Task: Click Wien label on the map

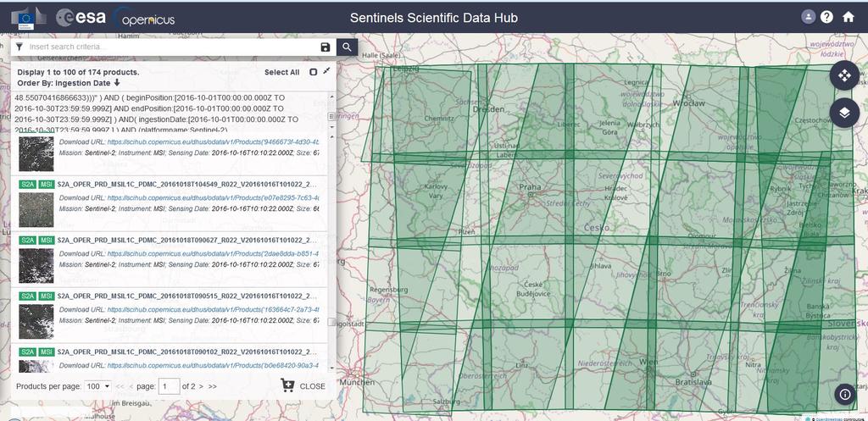Action: point(648,362)
